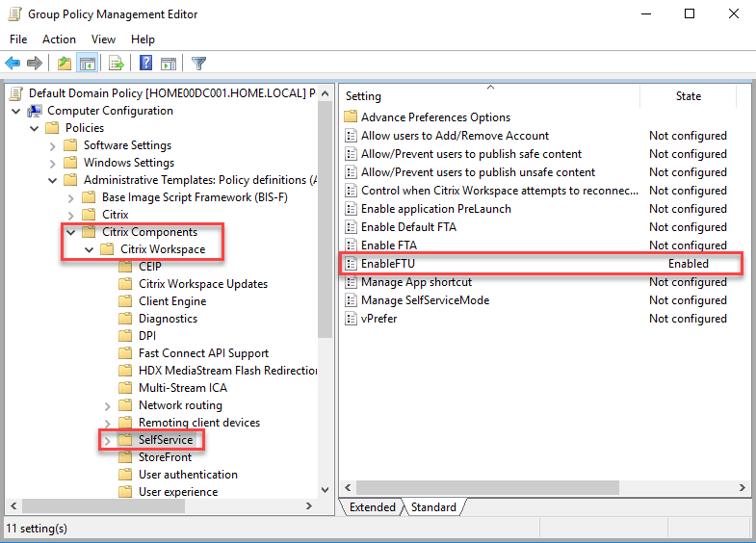
Task: Collapse the Computer Configuration node
Action: [16, 112]
